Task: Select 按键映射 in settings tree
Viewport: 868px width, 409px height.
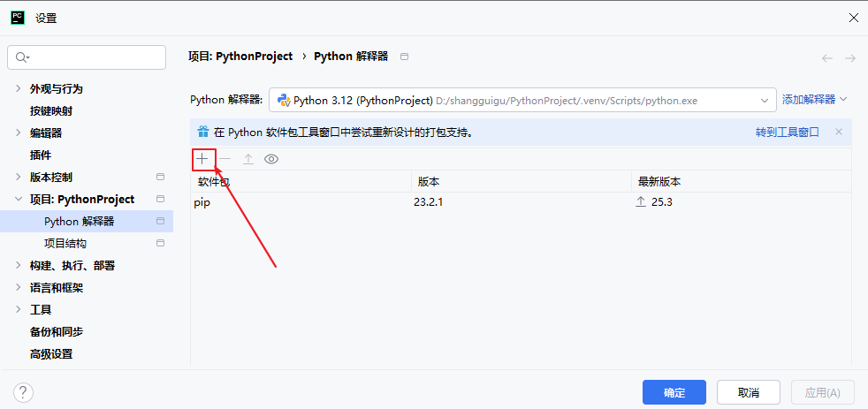Action: [51, 110]
